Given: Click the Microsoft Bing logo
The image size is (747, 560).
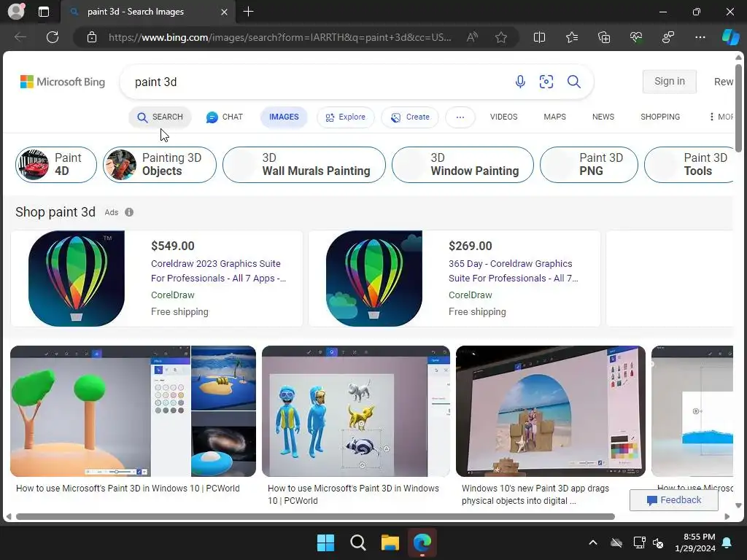Looking at the screenshot, I should (63, 82).
